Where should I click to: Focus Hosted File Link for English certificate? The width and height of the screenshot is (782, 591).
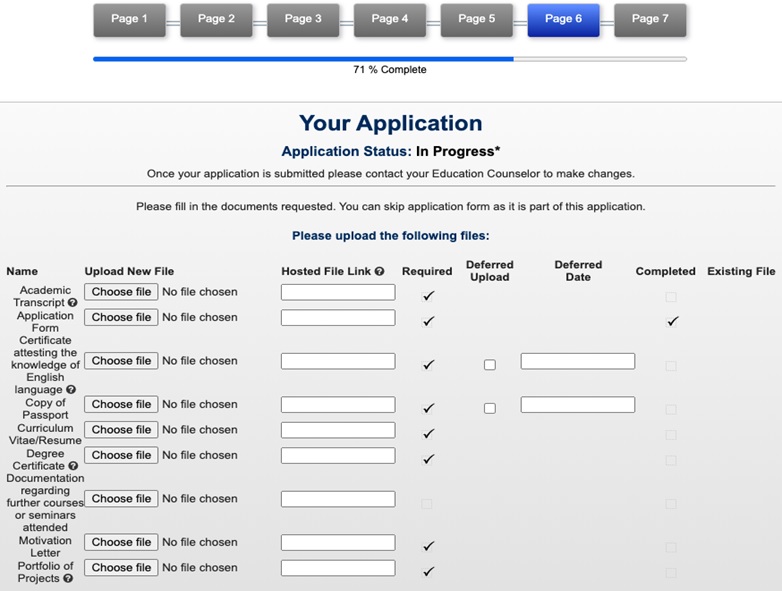(x=338, y=361)
